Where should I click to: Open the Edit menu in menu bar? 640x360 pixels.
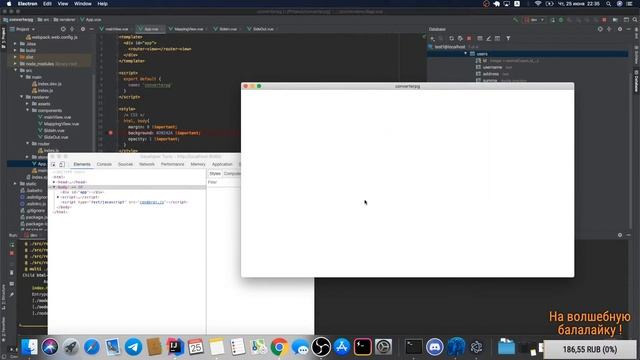tap(47, 4)
